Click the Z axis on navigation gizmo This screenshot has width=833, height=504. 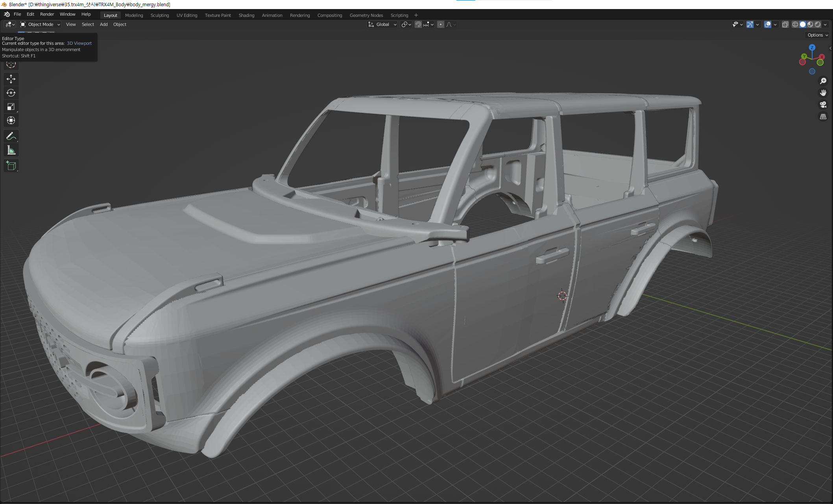pyautogui.click(x=812, y=47)
